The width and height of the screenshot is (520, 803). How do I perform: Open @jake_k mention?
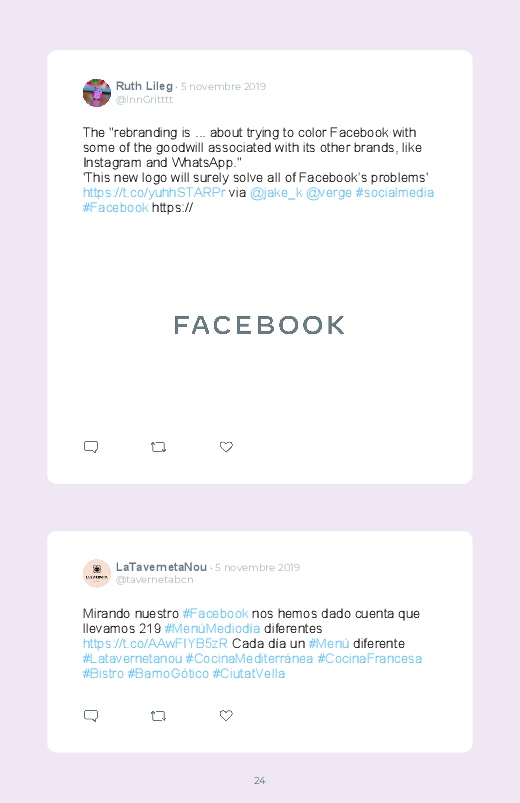(x=276, y=193)
